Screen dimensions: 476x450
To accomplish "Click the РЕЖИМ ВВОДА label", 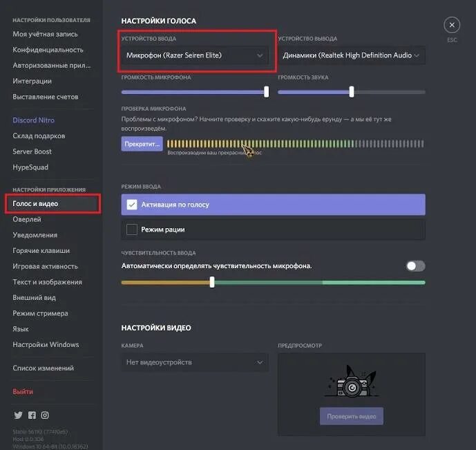I will point(141,187).
